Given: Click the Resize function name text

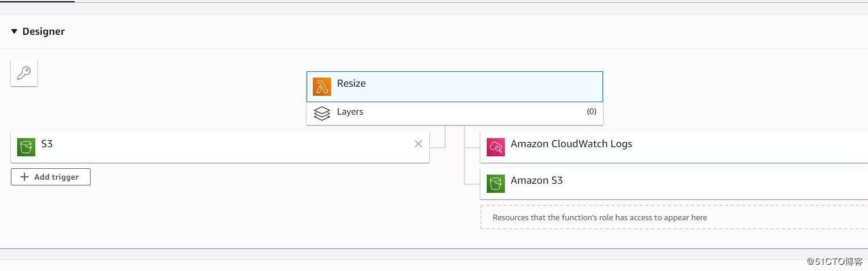Looking at the screenshot, I should (x=351, y=83).
